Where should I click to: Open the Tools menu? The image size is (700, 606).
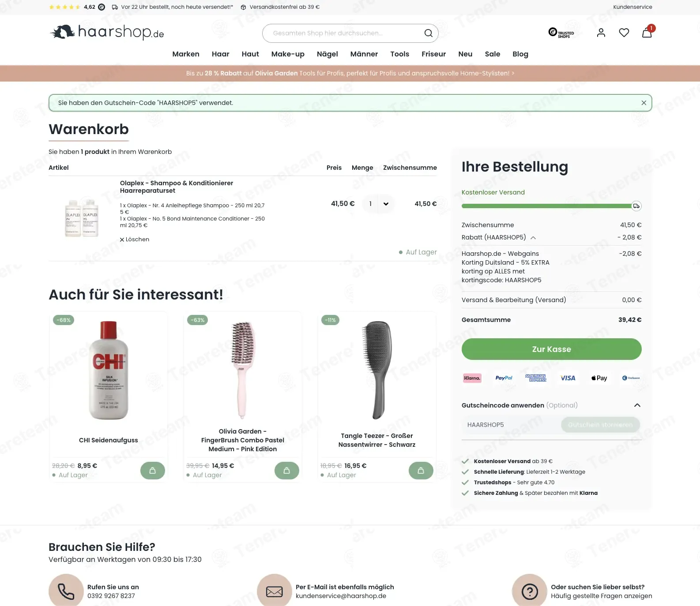[400, 54]
